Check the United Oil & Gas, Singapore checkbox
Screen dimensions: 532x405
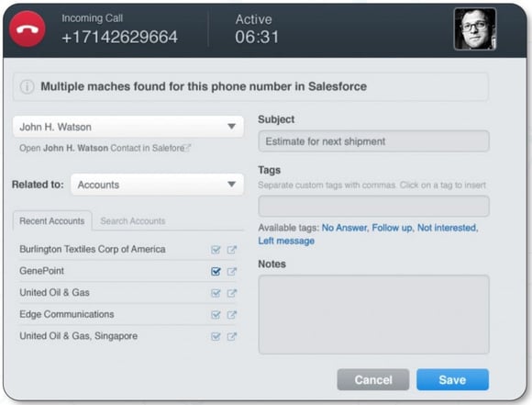(216, 337)
